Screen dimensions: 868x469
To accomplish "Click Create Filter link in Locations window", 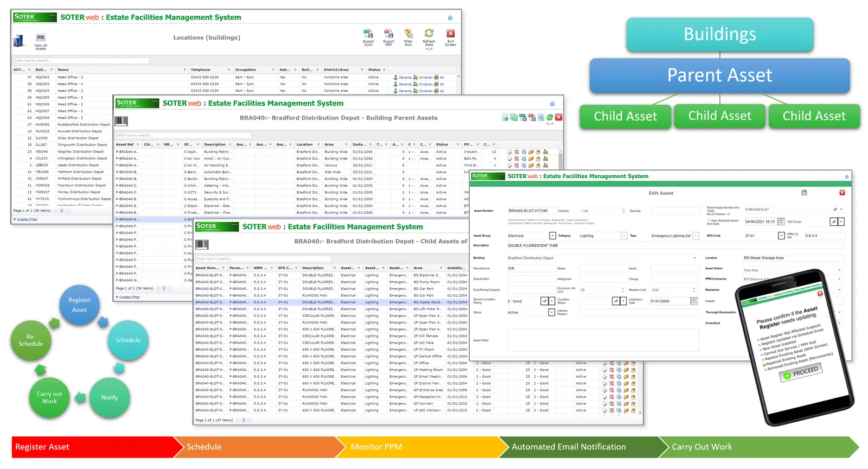I will tap(27, 219).
